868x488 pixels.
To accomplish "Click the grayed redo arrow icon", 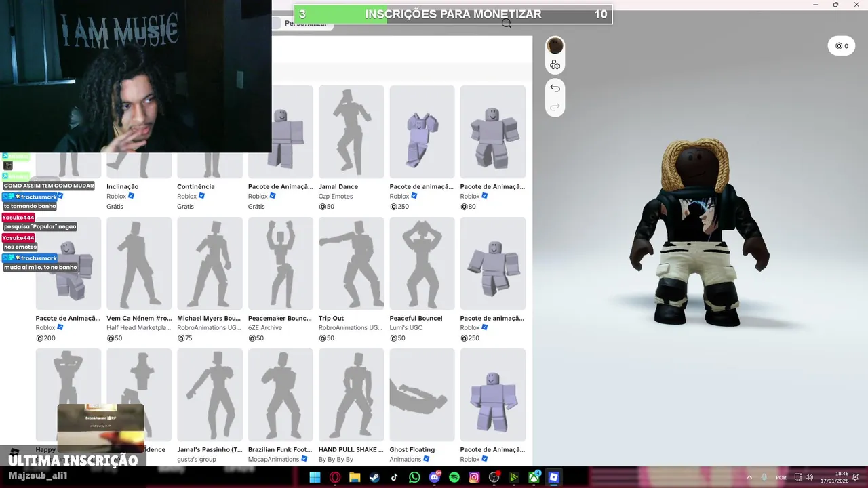I will 555,107.
